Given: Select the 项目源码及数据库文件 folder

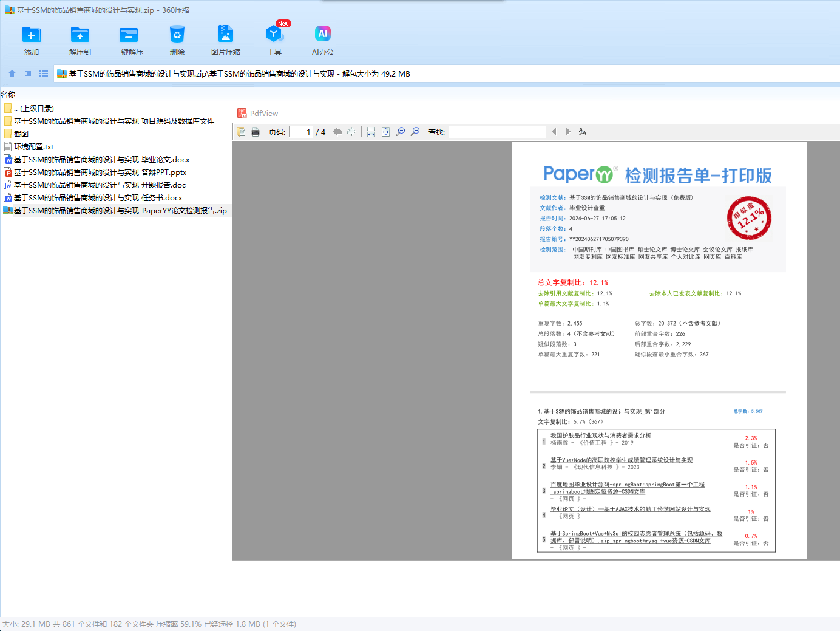Looking at the screenshot, I should click(109, 121).
